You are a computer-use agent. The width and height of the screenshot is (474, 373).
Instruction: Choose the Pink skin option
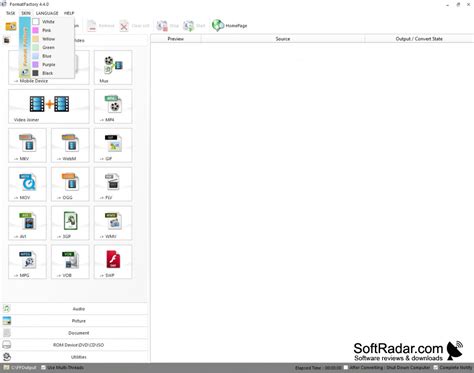tap(52, 30)
